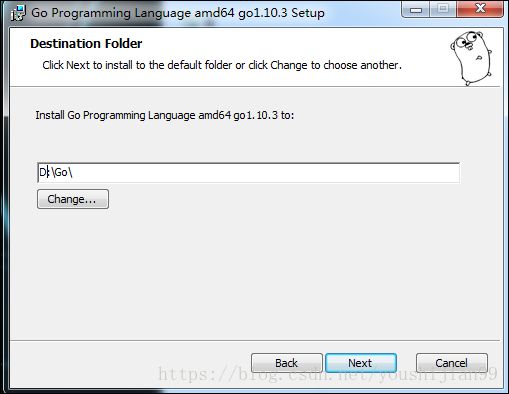Click the Setup window title text
Screen dimensions: 509x394
click(178, 13)
